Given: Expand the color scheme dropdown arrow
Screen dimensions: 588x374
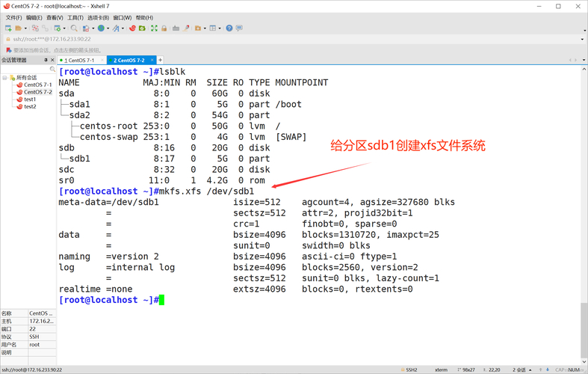Looking at the screenshot, I should pos(93,28).
